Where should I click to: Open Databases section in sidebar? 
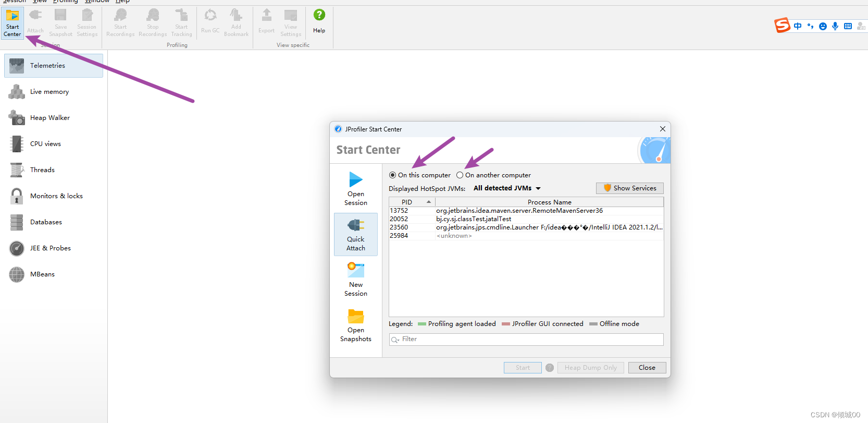click(x=54, y=222)
